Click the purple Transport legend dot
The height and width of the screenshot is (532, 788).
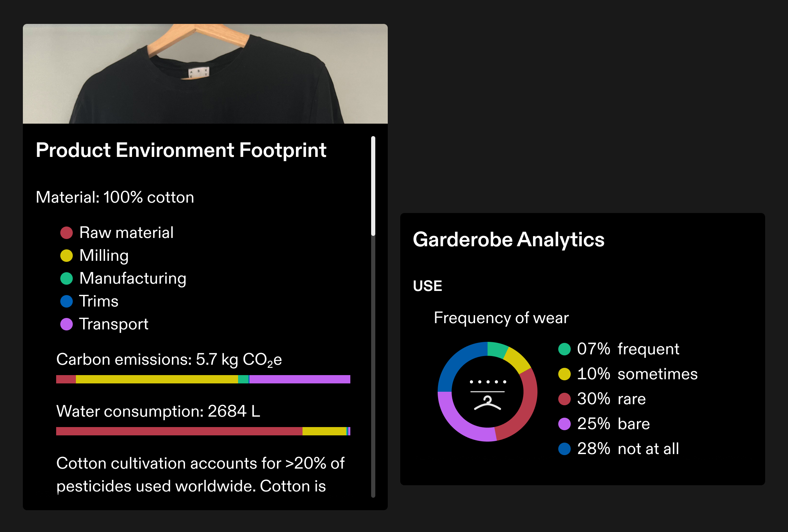[67, 324]
